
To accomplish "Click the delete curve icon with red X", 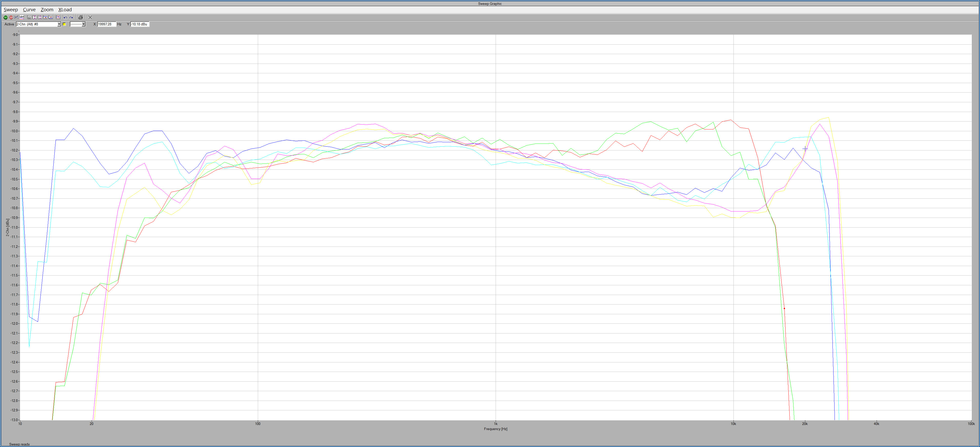I will [58, 17].
